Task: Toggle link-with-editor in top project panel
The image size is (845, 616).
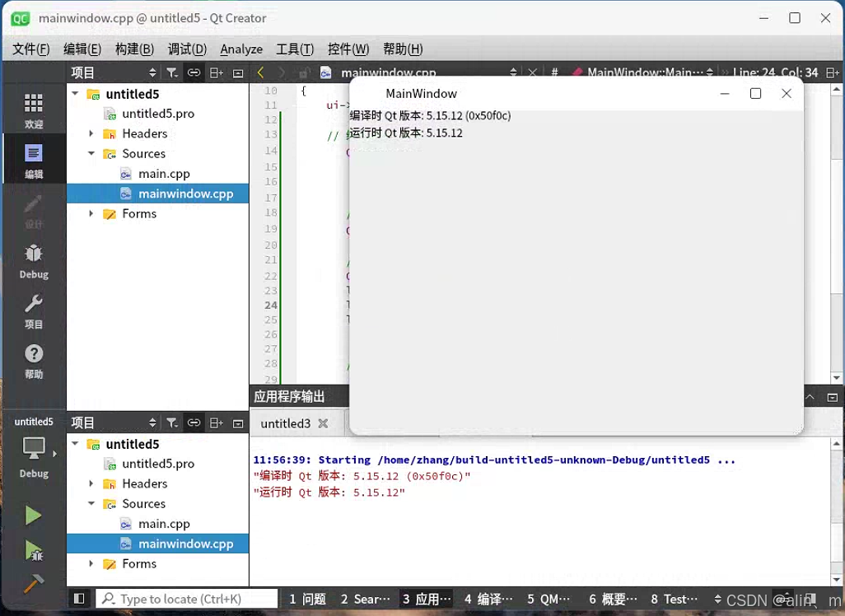Action: click(x=194, y=72)
